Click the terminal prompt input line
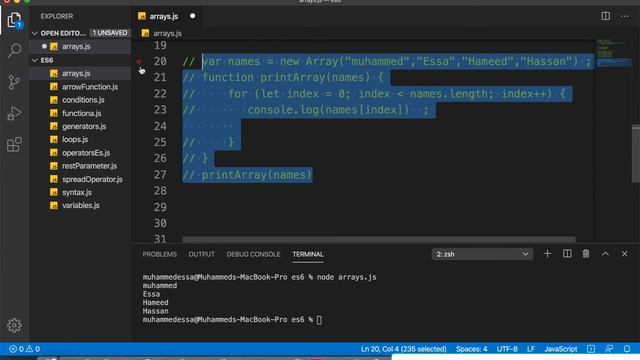 point(233,320)
